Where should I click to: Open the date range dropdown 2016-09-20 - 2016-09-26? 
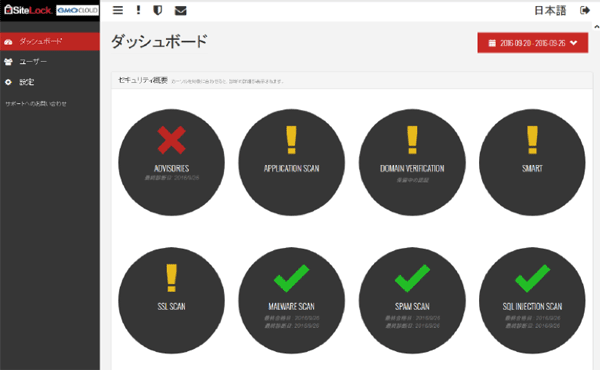pos(533,43)
